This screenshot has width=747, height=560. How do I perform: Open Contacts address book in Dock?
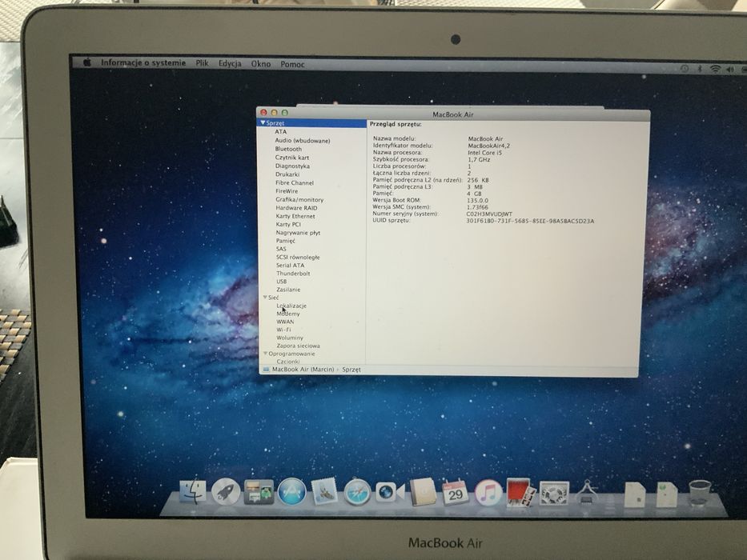[423, 492]
